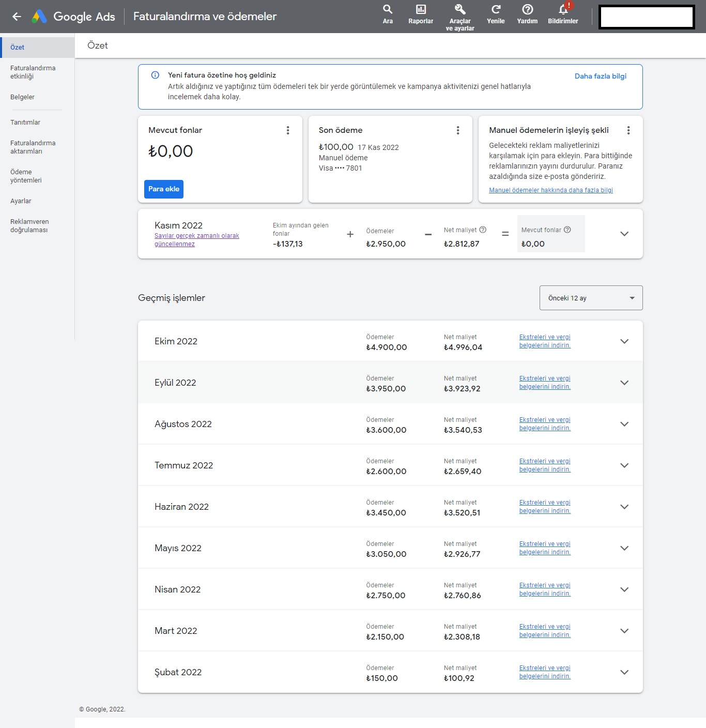Open Son ödeme card more options
This screenshot has width=706, height=728.
point(458,130)
